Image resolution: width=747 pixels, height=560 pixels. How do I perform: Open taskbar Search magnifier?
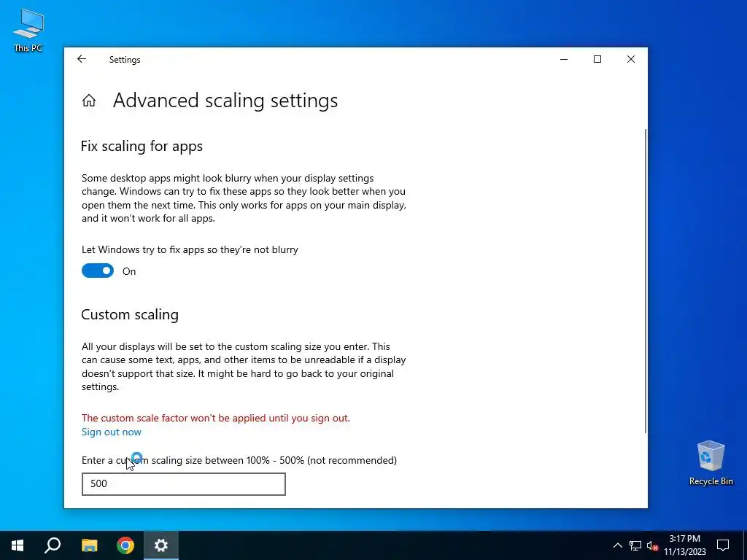53,545
